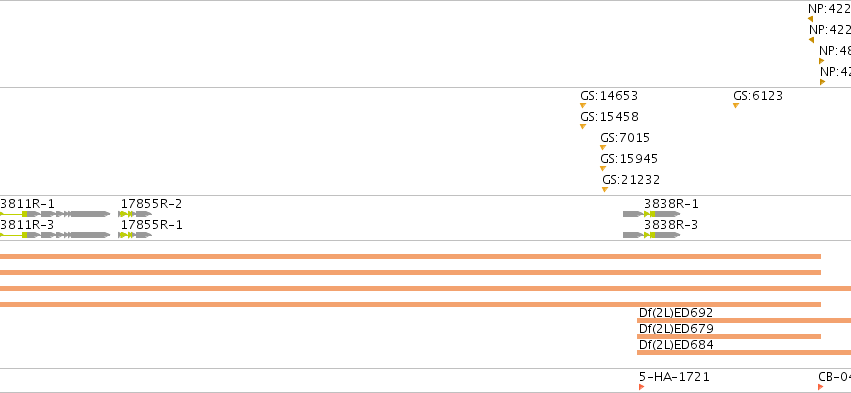The height and width of the screenshot is (393, 851).
Task: Click the topmost unlabeled orange deficiency bar
Action: 410,256
